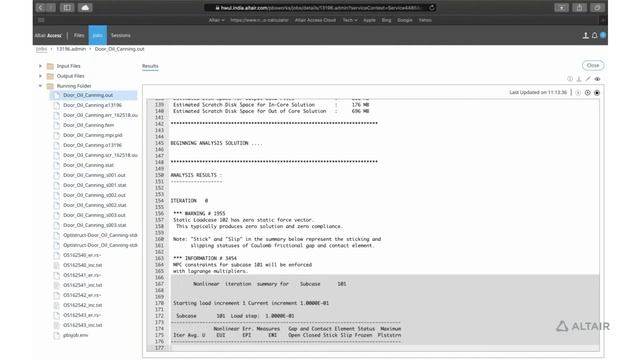Toggle the eye view icon above results
The width and height of the screenshot is (640, 360).
click(x=598, y=79)
